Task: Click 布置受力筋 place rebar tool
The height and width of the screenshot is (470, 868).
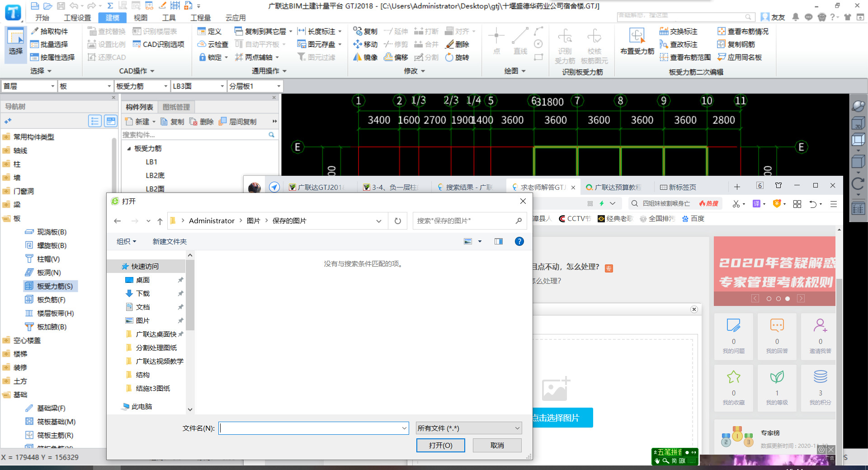Action: tap(637, 42)
